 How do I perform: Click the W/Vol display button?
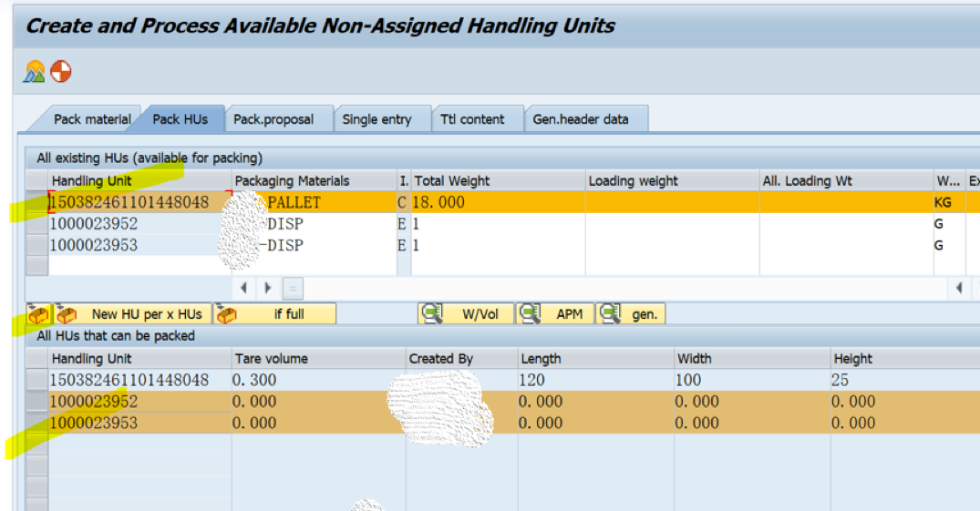click(x=466, y=313)
